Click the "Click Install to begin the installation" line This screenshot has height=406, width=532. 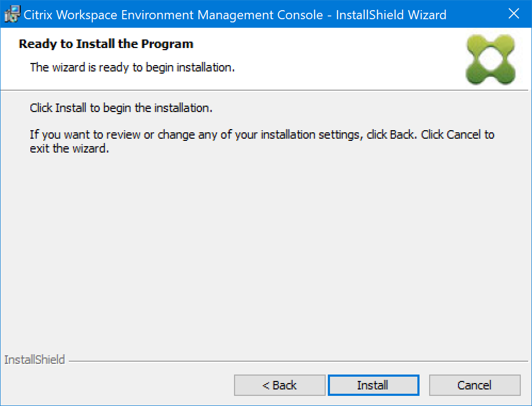point(121,108)
